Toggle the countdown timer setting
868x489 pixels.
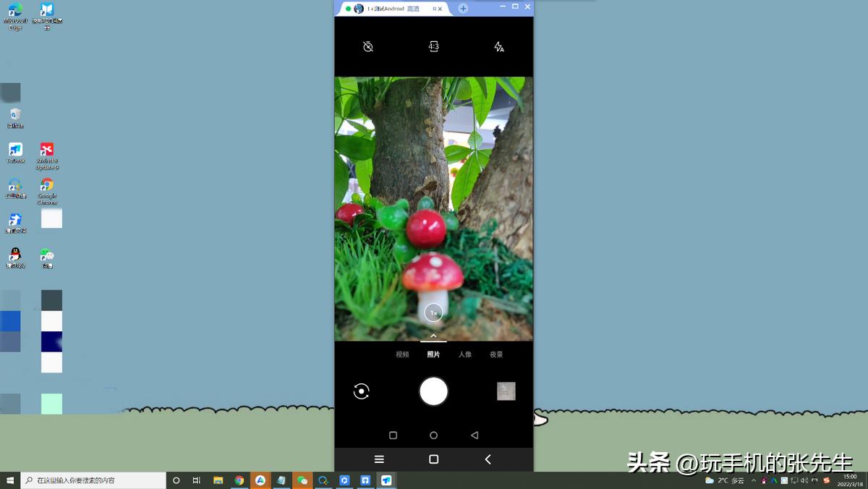click(x=369, y=46)
